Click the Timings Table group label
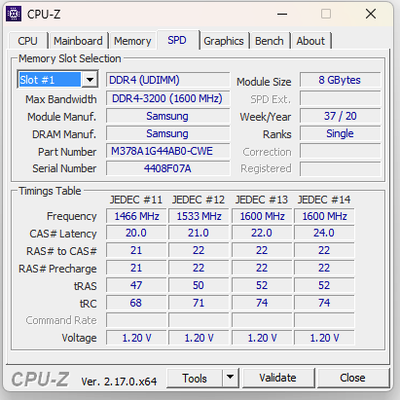This screenshot has height=400, width=400. pos(50,191)
